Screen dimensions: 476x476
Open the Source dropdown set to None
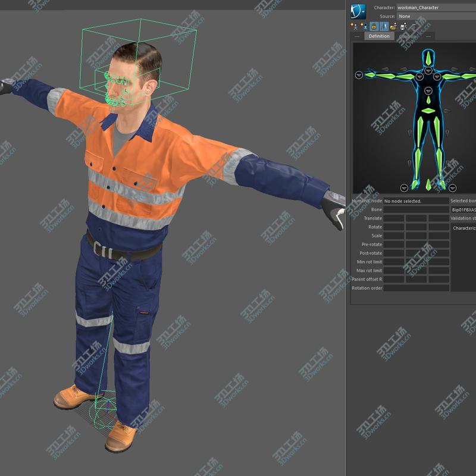436,17
